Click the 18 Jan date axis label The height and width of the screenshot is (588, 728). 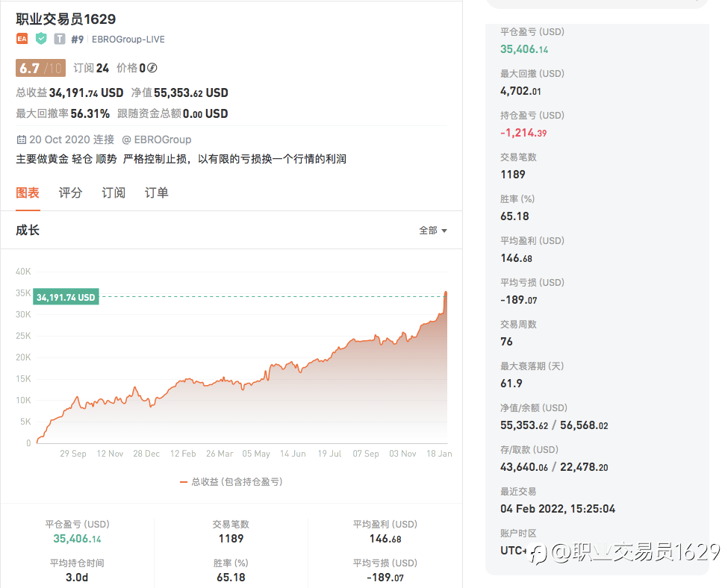[x=439, y=454]
